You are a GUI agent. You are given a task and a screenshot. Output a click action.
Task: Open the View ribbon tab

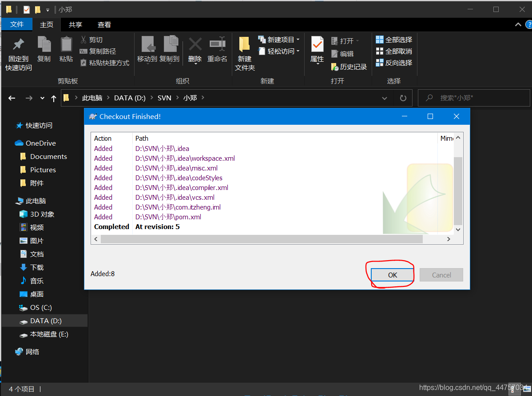[104, 25]
